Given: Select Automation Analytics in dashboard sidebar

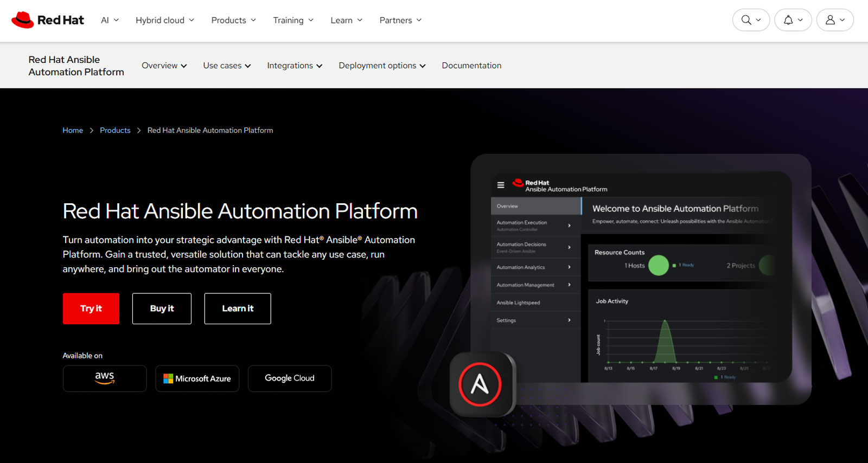Looking at the screenshot, I should click(x=536, y=267).
